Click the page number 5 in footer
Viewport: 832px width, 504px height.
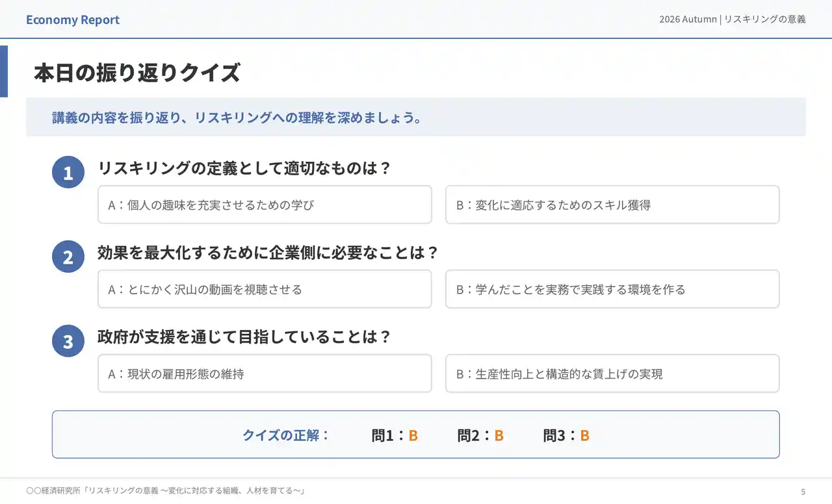(x=803, y=492)
